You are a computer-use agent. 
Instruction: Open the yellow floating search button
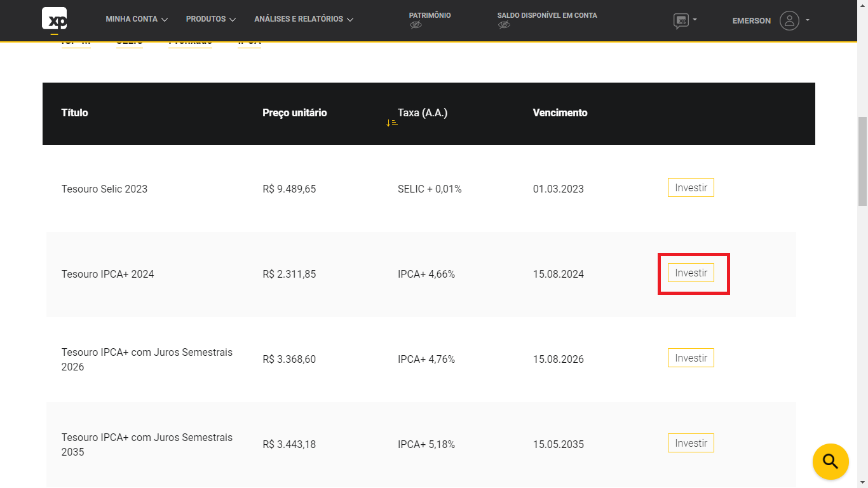tap(831, 461)
